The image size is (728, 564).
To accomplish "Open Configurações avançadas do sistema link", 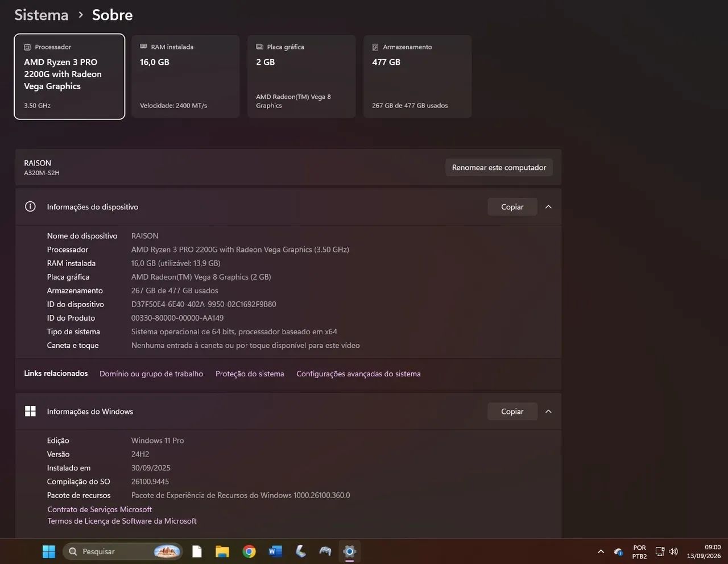I will pyautogui.click(x=358, y=374).
